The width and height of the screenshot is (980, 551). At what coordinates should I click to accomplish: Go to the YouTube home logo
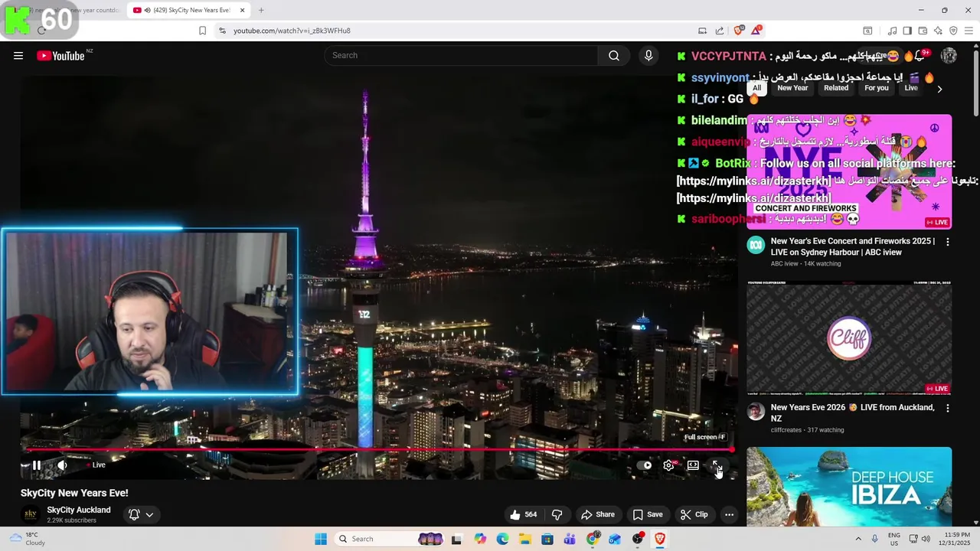tap(60, 55)
